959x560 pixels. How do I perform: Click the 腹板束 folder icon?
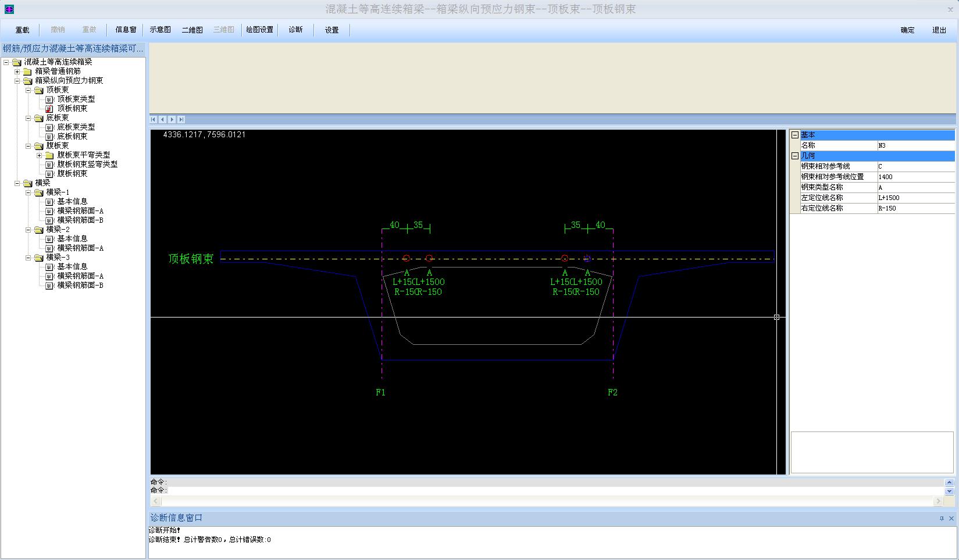[x=38, y=146]
